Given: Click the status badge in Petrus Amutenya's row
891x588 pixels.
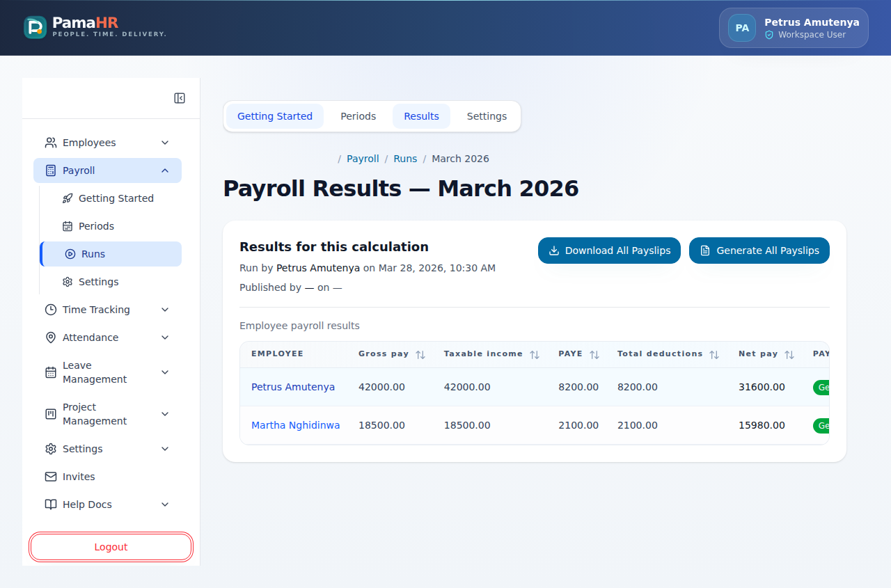Looking at the screenshot, I should pos(821,387).
